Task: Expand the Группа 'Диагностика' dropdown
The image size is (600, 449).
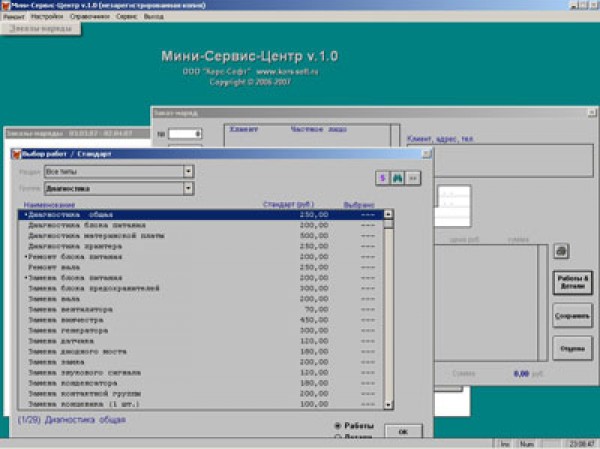Action: point(188,188)
